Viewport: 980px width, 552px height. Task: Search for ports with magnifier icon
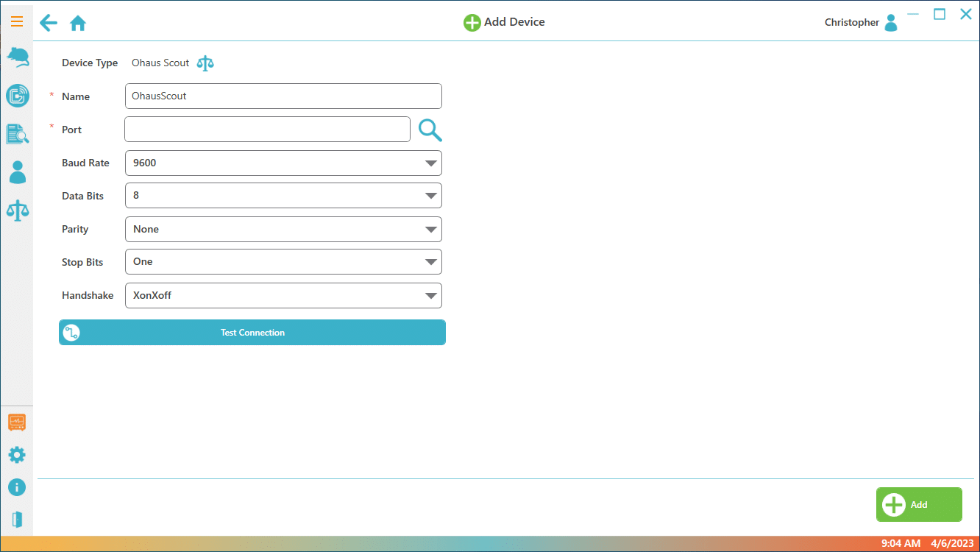430,130
